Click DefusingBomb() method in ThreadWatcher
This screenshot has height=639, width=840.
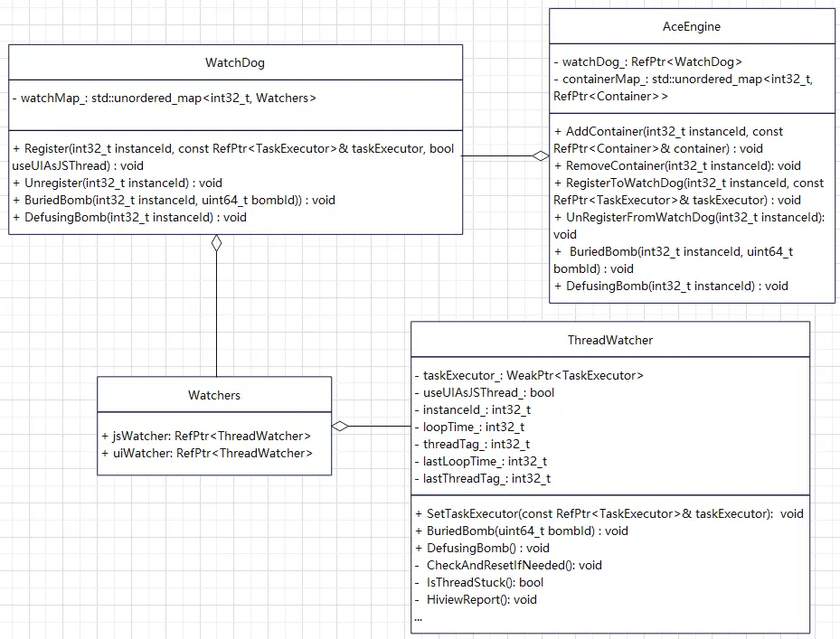(x=482, y=548)
